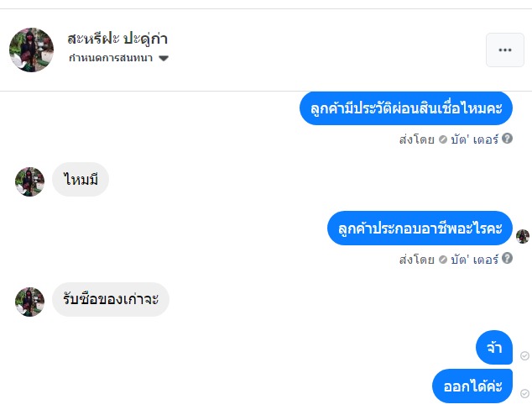This screenshot has height=415, width=532.
Task: Select the "ลูกค้ามีประวัติผ่อนสินเชื่อไหมคะ" message bubble
Action: coord(406,108)
